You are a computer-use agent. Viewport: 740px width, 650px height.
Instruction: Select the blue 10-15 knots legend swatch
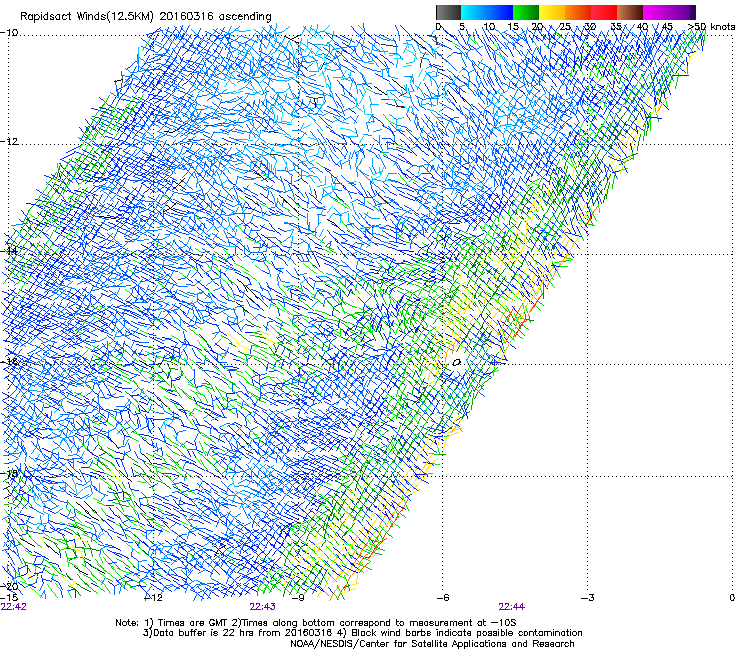500,12
